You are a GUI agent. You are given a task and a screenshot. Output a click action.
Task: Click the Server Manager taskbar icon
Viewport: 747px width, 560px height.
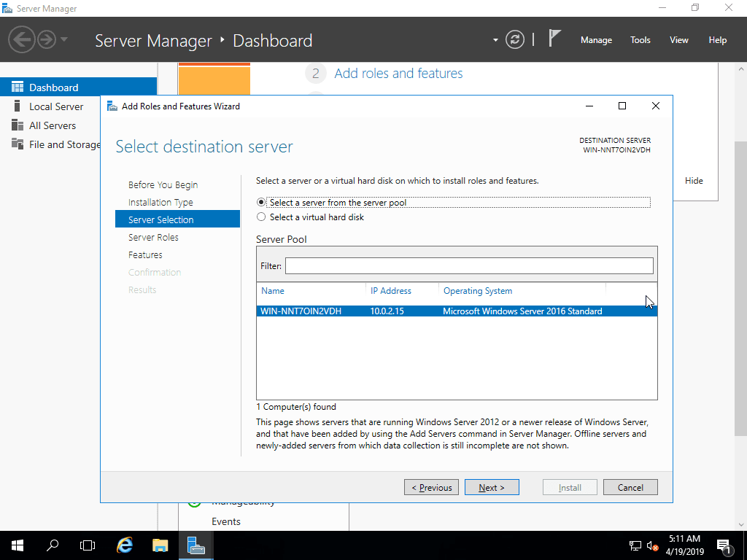[196, 545]
